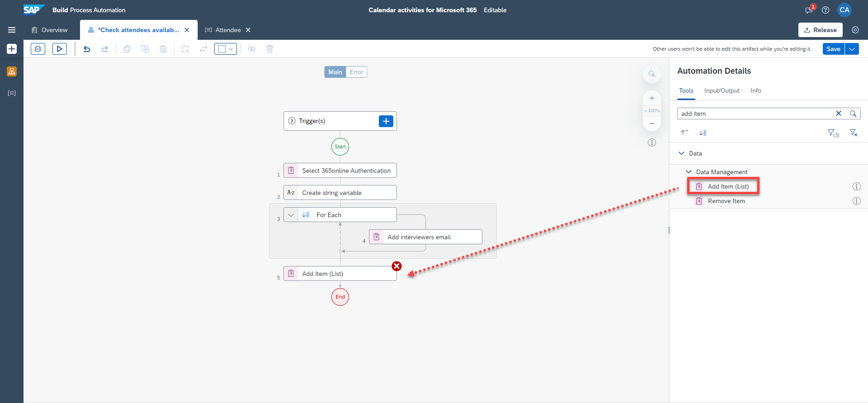Switch to the Error flow toggle
868x403 pixels.
point(356,72)
